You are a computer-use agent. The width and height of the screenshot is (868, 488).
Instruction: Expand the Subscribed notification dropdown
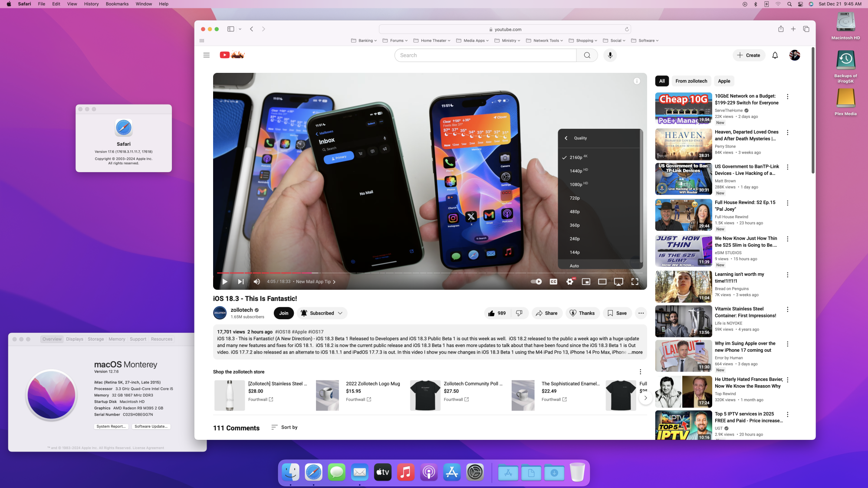(340, 313)
